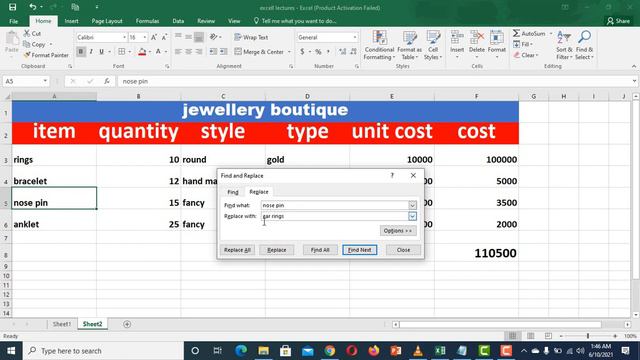640x360 pixels.
Task: Click the Replace button in the dialog
Action: 277,250
